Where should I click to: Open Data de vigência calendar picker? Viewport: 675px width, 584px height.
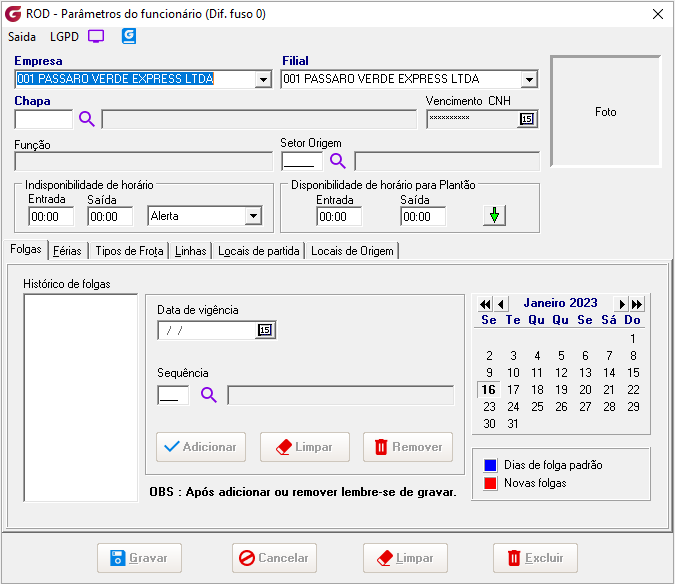265,330
